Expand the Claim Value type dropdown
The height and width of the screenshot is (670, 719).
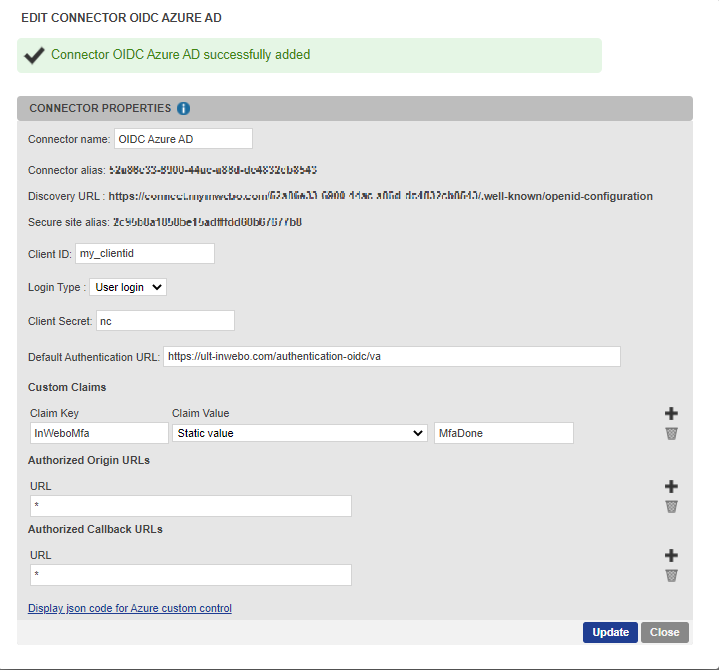[x=300, y=433]
